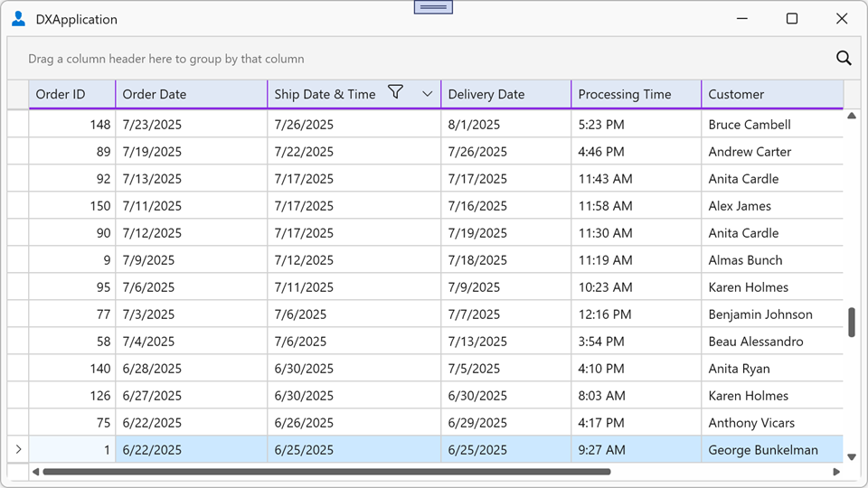Select Processing Time 4:46 PM

click(636, 152)
